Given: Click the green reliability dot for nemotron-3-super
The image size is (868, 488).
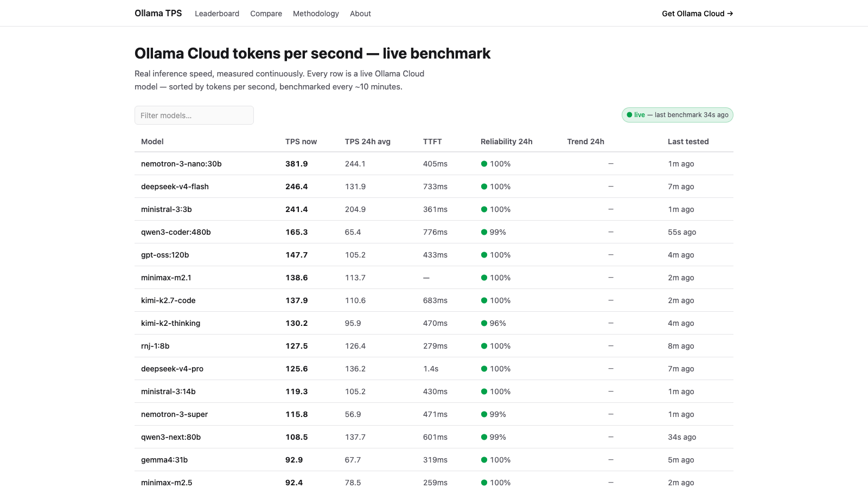Looking at the screenshot, I should 484,414.
